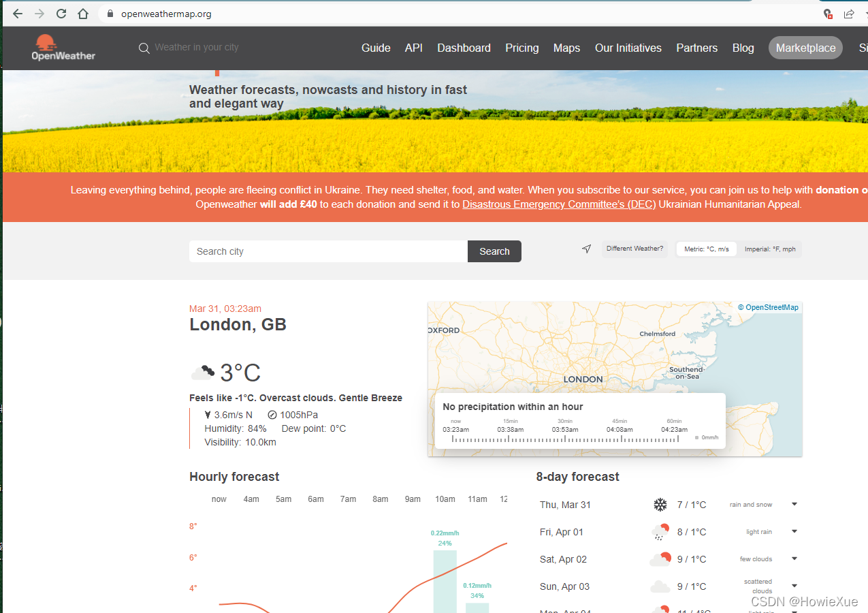Click into the Search city field
The image size is (868, 613).
328,251
